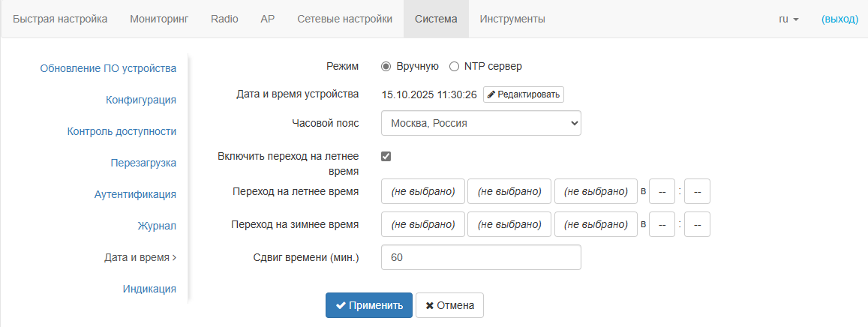
Task: Open the time zone dropdown
Action: click(481, 123)
